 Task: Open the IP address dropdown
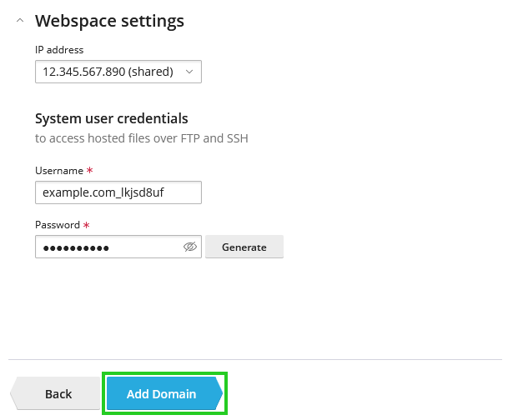[x=118, y=72]
